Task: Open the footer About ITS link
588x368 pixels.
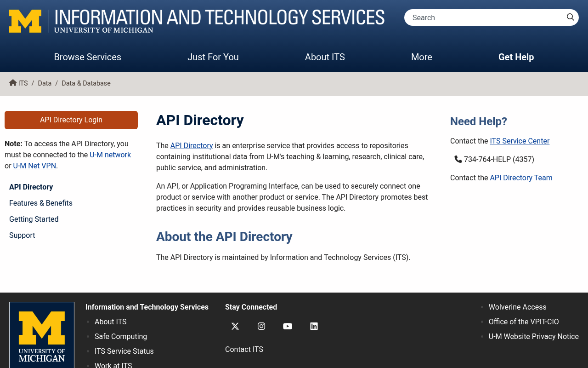Action: coord(111,322)
